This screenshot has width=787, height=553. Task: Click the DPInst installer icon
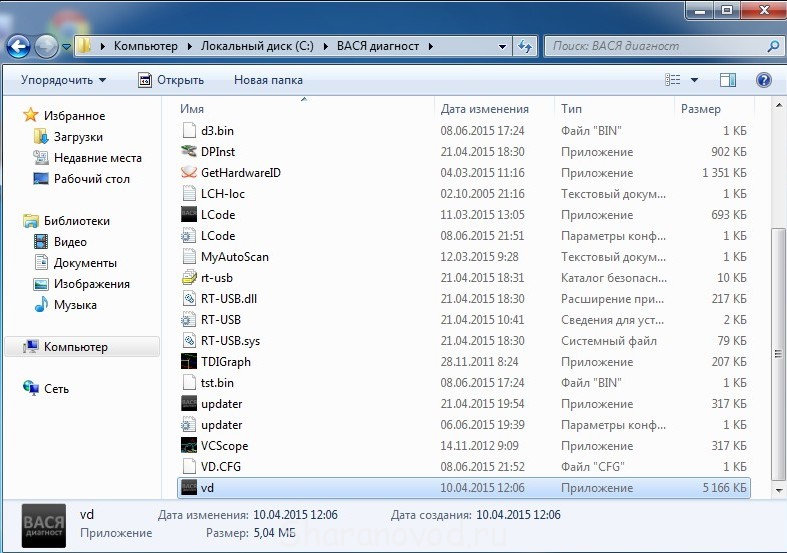click(190, 152)
